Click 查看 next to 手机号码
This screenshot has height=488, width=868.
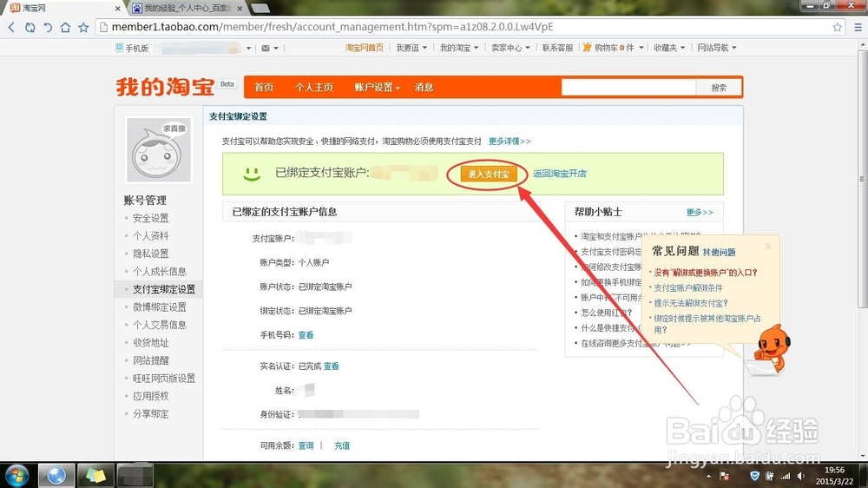point(306,335)
